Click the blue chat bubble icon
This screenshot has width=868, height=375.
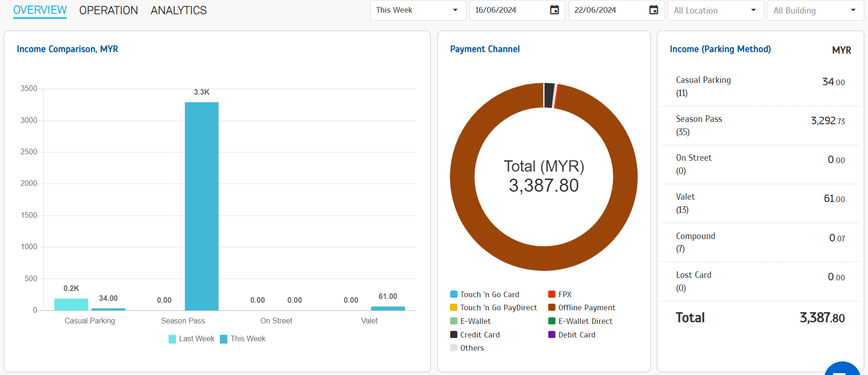coord(842,369)
